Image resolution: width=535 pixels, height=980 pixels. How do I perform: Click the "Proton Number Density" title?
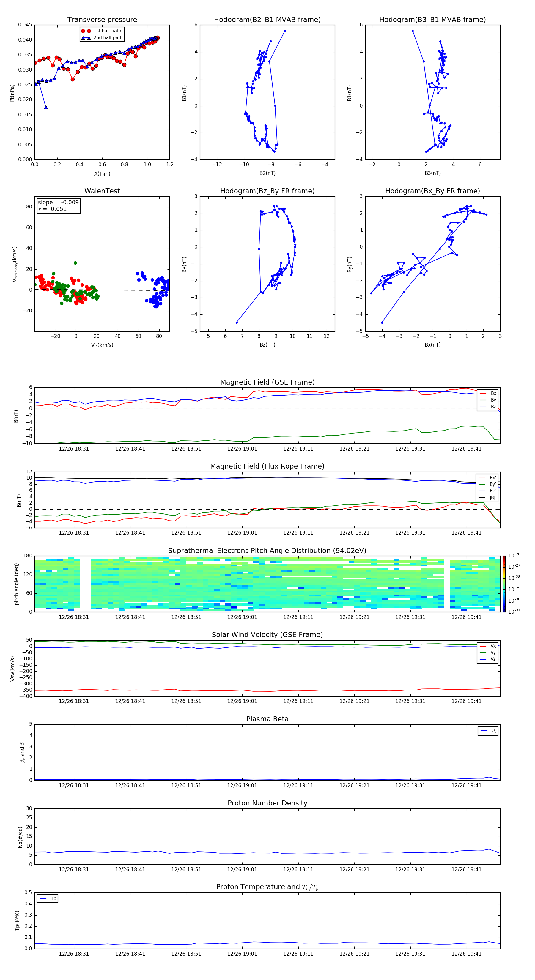(267, 803)
